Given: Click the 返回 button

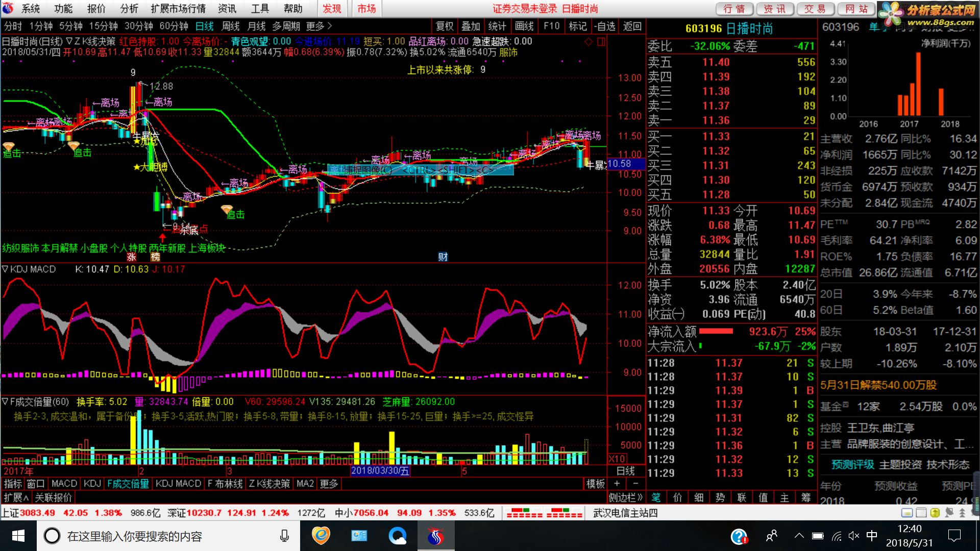Looking at the screenshot, I should (x=632, y=26).
